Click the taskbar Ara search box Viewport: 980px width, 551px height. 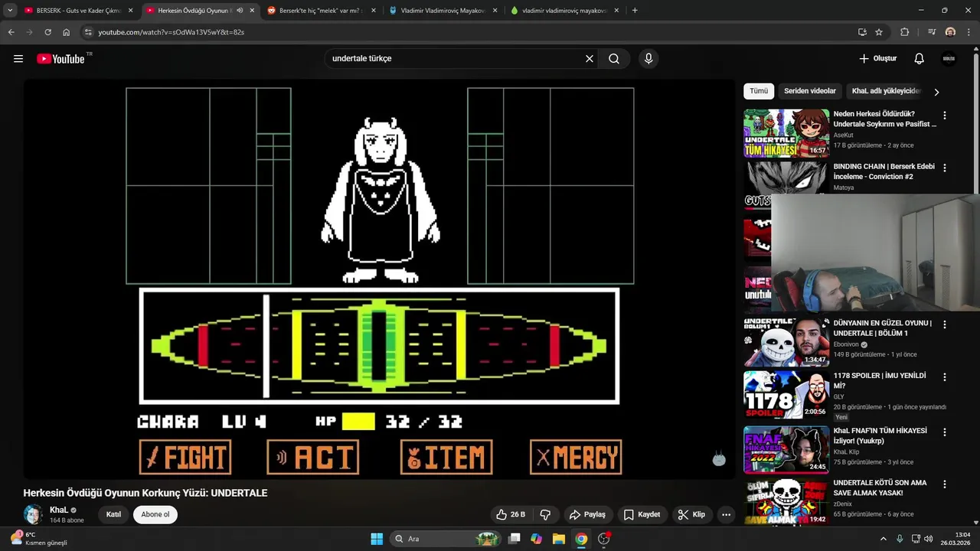pos(446,539)
